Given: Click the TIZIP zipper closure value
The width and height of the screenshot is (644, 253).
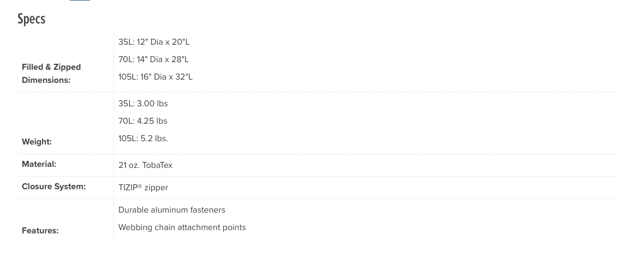Looking at the screenshot, I should (143, 188).
